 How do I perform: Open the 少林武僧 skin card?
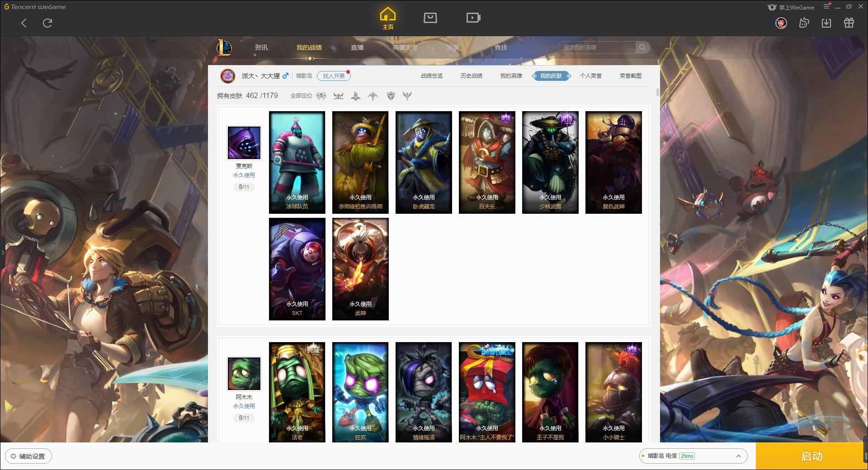pos(550,162)
